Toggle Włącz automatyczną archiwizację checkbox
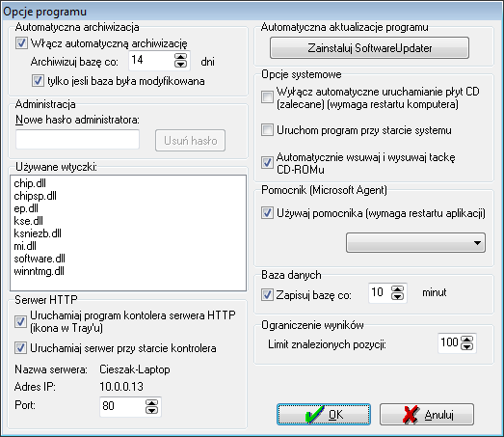 21,42
